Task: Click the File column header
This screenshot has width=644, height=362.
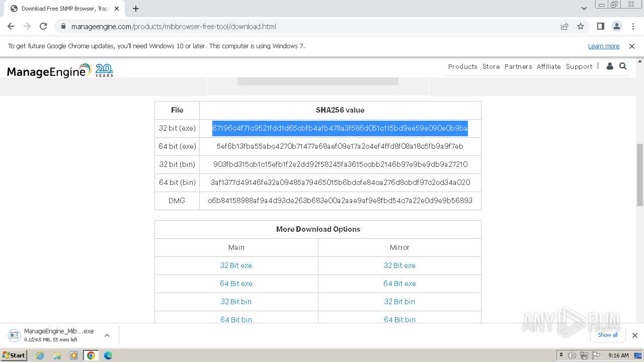Action: click(177, 110)
